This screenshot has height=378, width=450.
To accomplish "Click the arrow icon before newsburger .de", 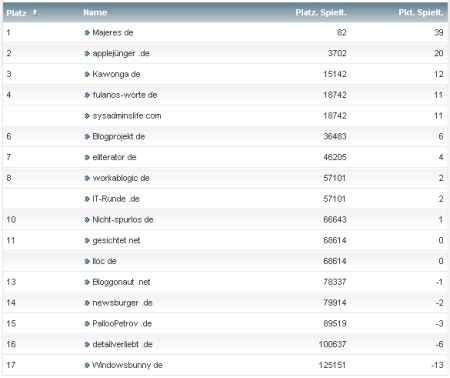I will tap(87, 303).
